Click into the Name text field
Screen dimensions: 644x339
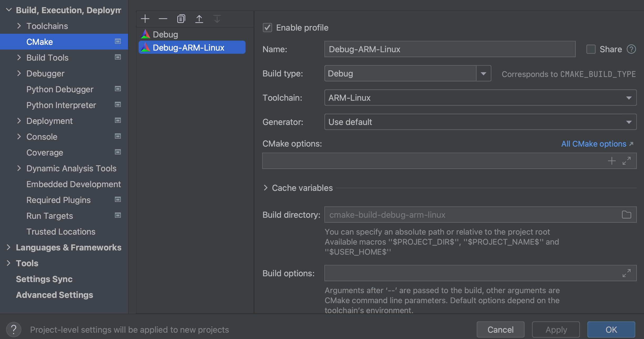(450, 49)
